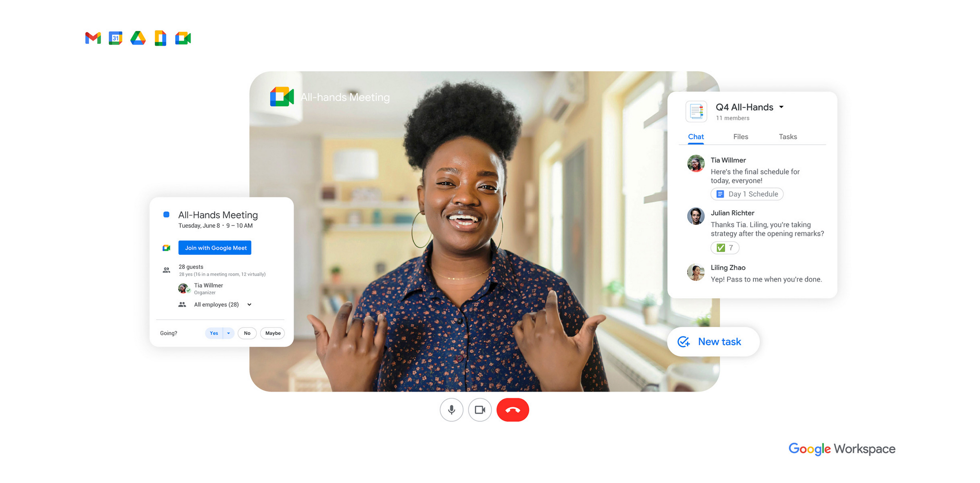This screenshot has width=980, height=483.
Task: View Chat tab in Q4 All-Hands
Action: coord(696,137)
